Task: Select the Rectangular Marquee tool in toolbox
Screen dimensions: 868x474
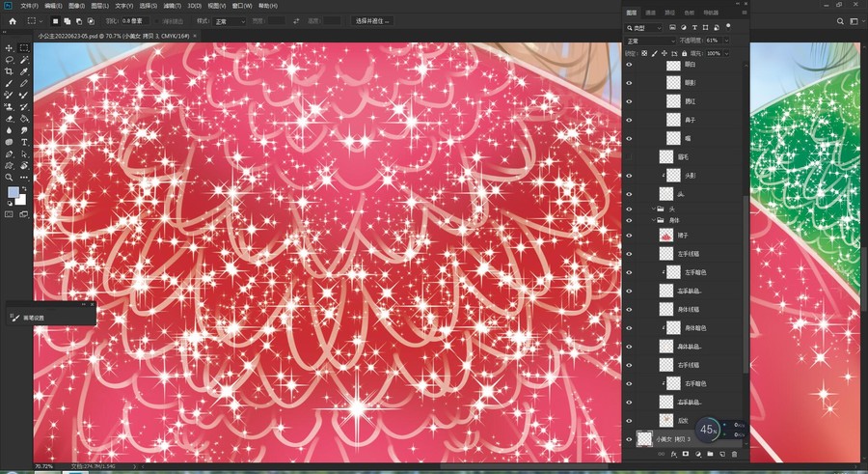Action: click(24, 48)
